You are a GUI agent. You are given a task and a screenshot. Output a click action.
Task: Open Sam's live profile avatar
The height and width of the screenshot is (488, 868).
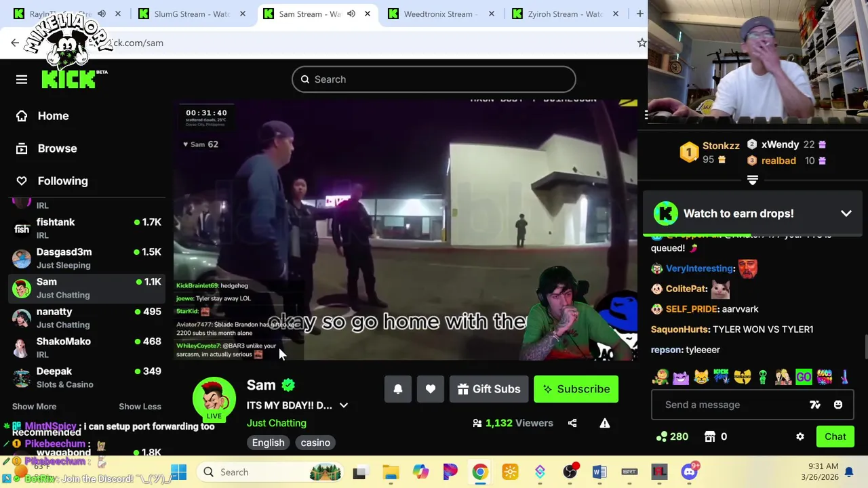(214, 397)
